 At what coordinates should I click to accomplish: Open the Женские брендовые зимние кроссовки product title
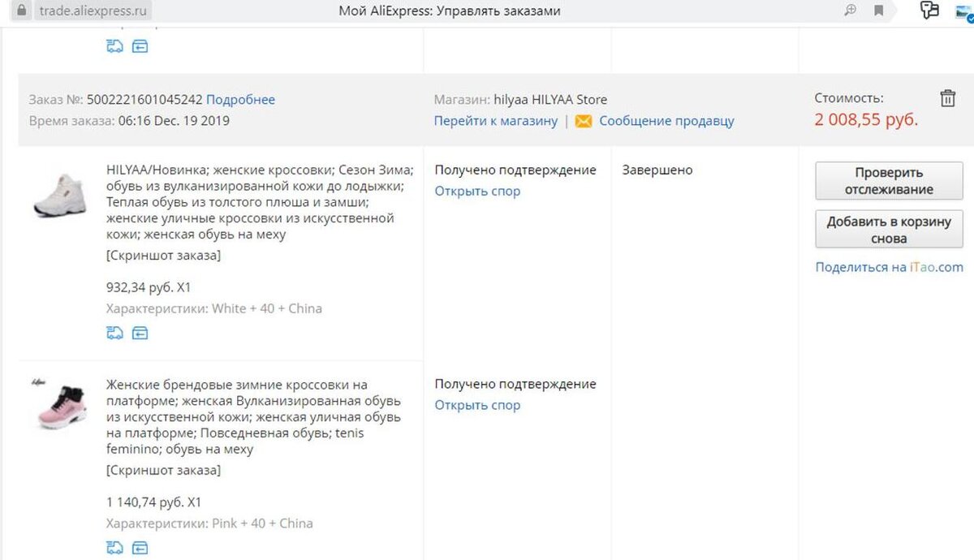pos(253,416)
